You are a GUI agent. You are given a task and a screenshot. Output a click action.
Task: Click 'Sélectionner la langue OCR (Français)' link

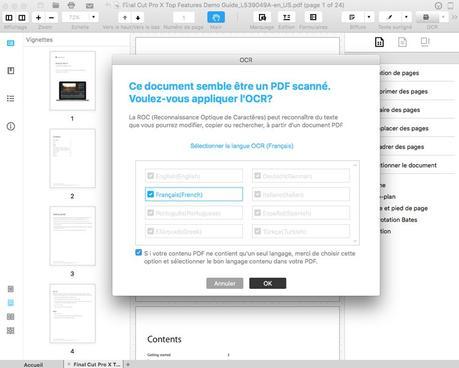[x=242, y=146]
